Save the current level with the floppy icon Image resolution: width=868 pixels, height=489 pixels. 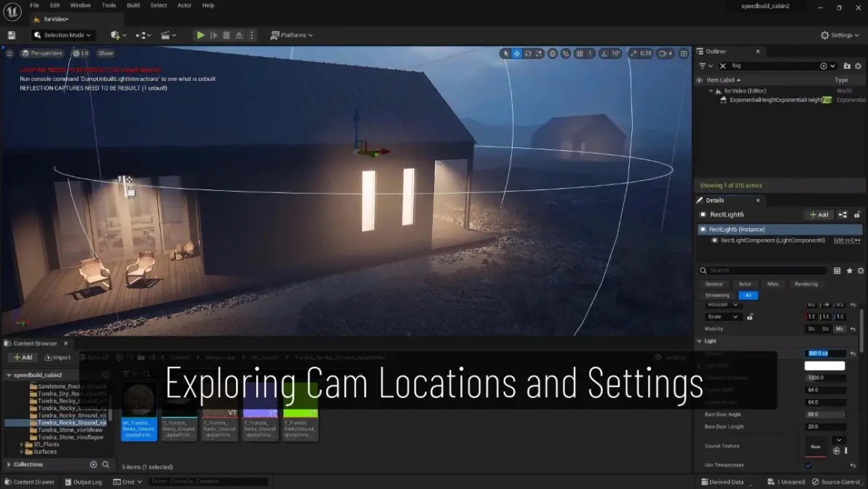pos(12,35)
